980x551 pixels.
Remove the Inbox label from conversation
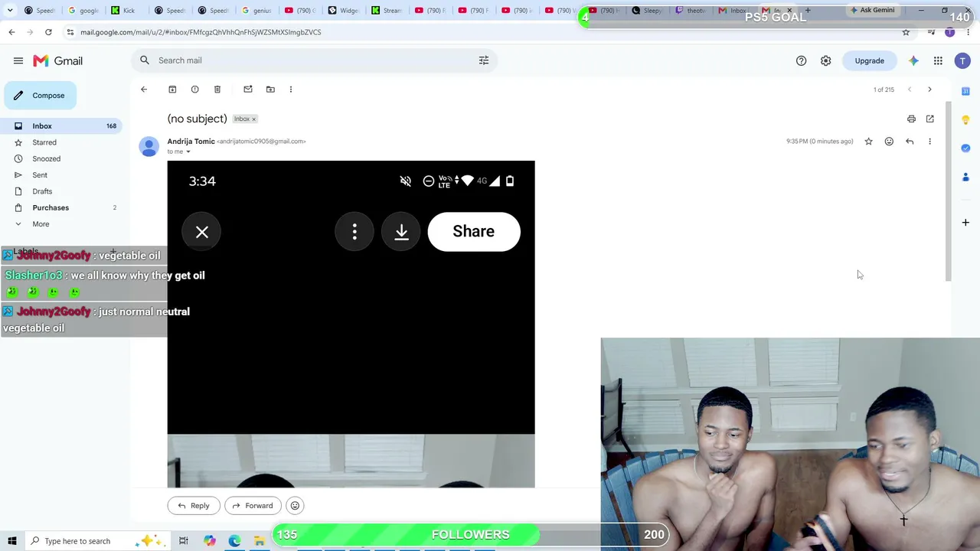click(x=253, y=119)
